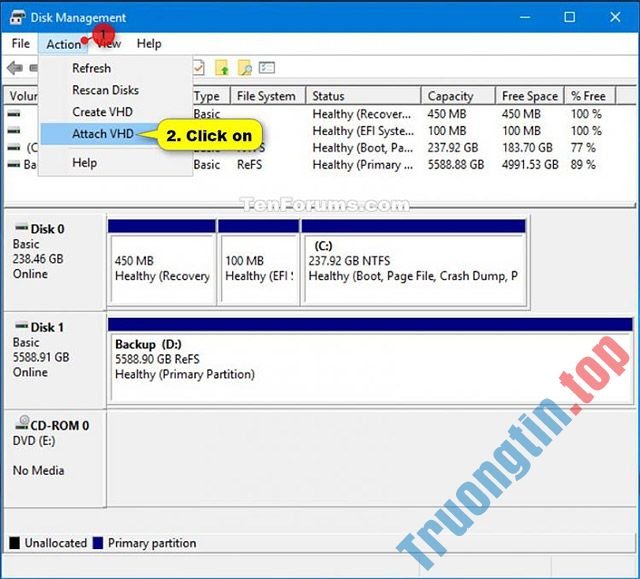Sort by the % Free column header
640x579 pixels.
[x=590, y=96]
